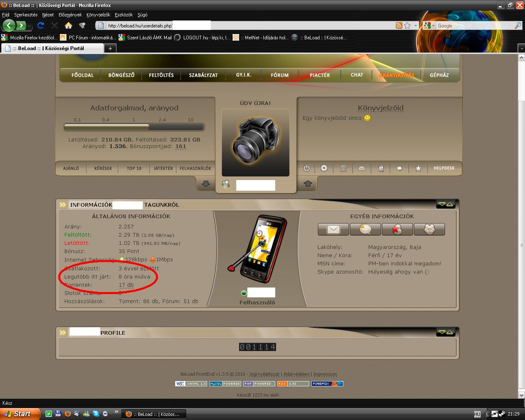Click the star icon beside HELPDESK
The width and height of the screenshot is (525, 420).
click(x=418, y=168)
